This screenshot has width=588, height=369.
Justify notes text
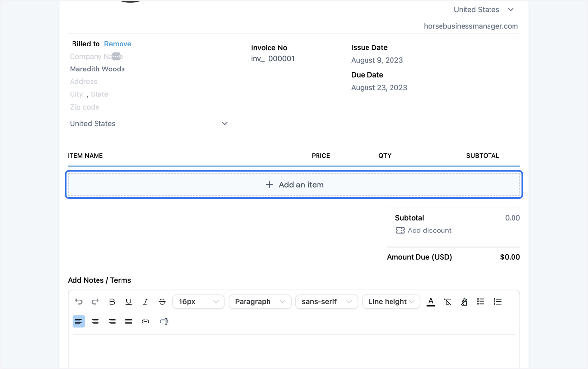tap(129, 321)
